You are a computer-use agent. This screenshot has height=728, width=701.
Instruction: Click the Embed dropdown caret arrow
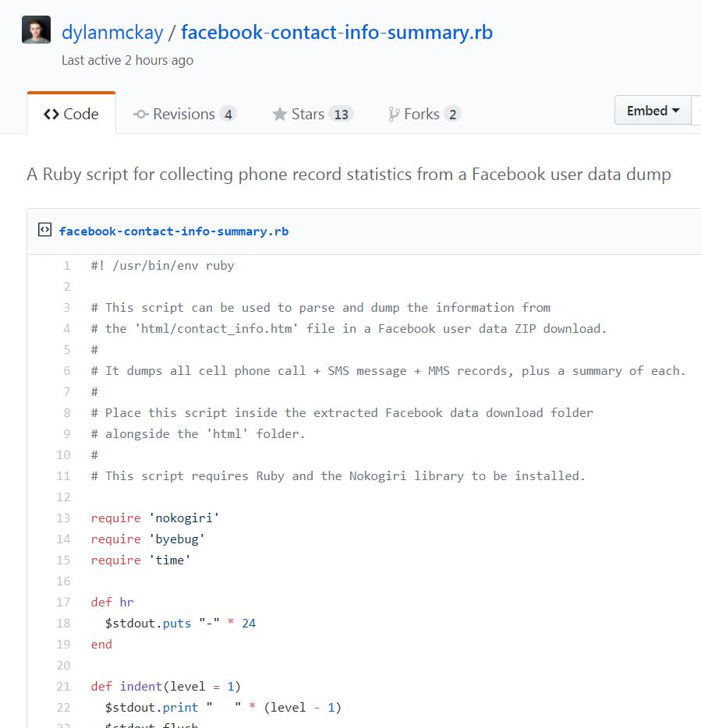[676, 111]
